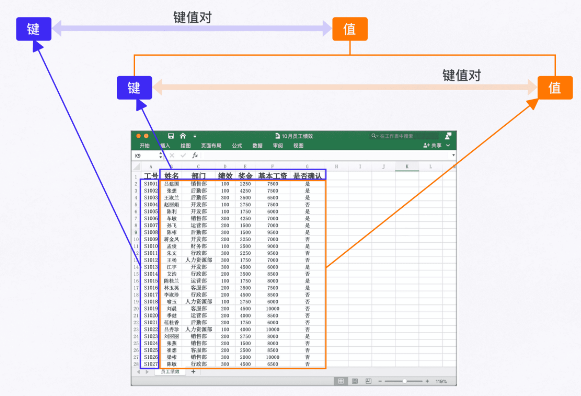Click the next sheet navigation arrow
The height and width of the screenshot is (396, 581).
[147, 372]
